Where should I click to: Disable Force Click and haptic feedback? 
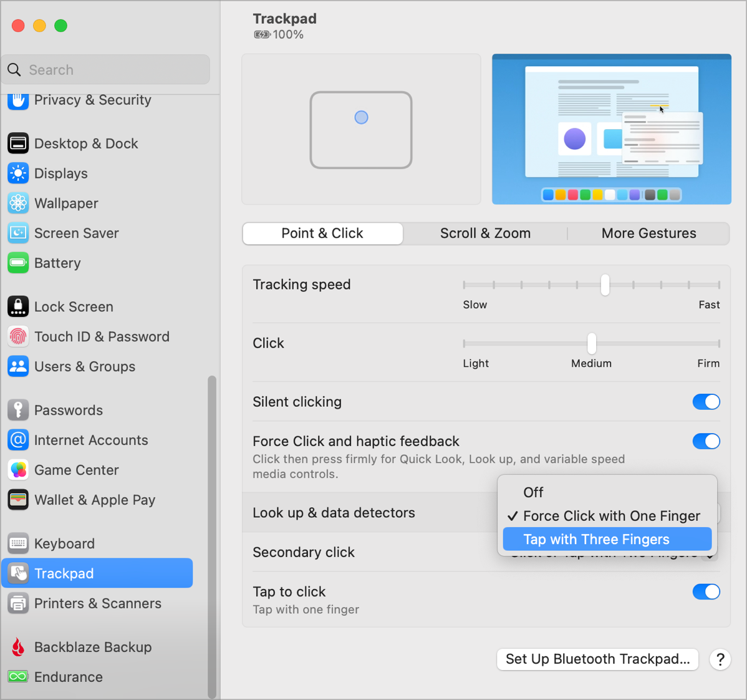click(x=706, y=442)
